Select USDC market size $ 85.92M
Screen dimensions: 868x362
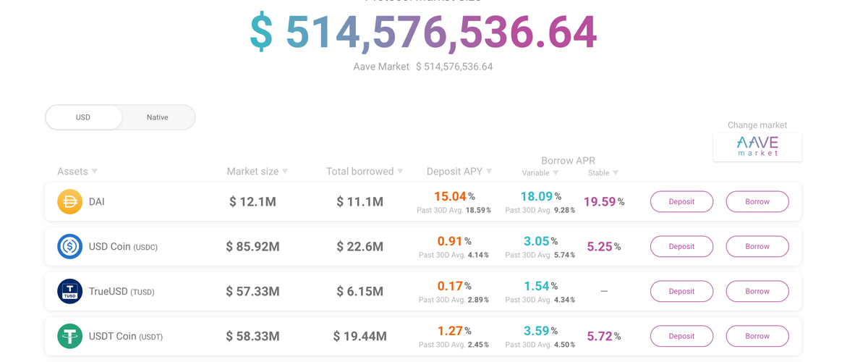[x=252, y=247]
